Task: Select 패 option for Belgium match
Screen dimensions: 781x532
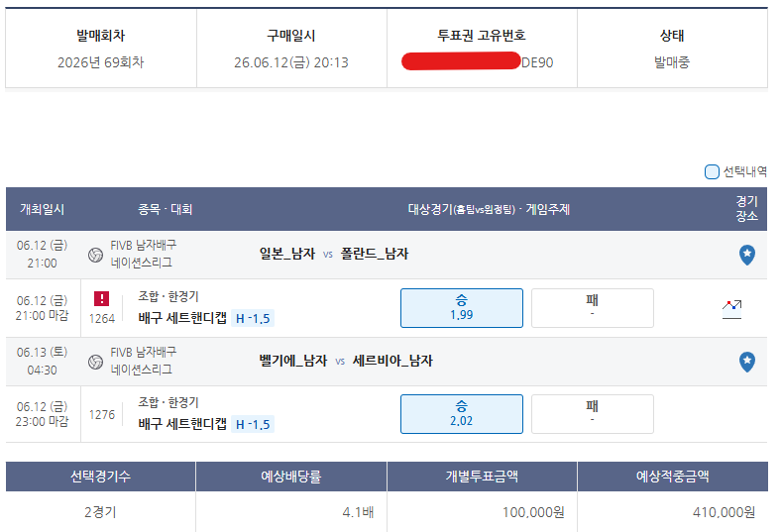Action: tap(593, 414)
